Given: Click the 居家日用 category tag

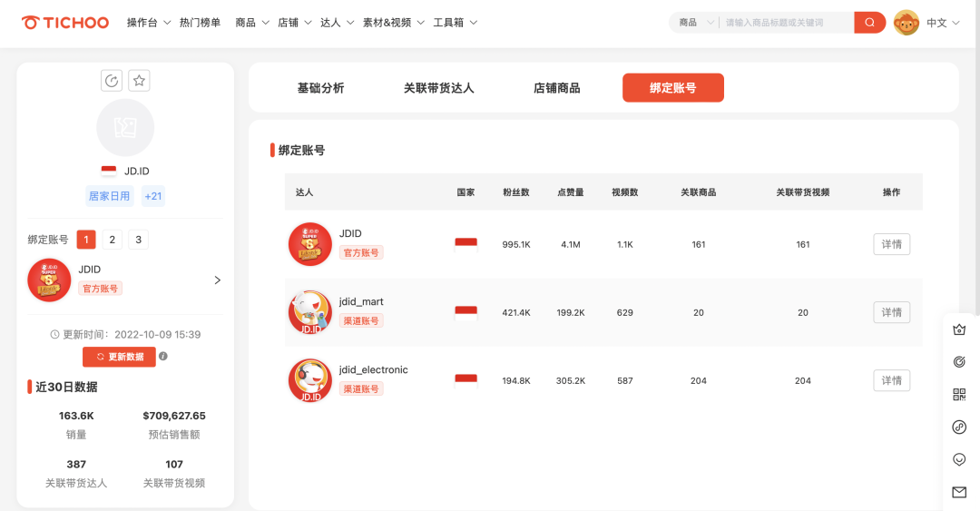Looking at the screenshot, I should pos(110,196).
